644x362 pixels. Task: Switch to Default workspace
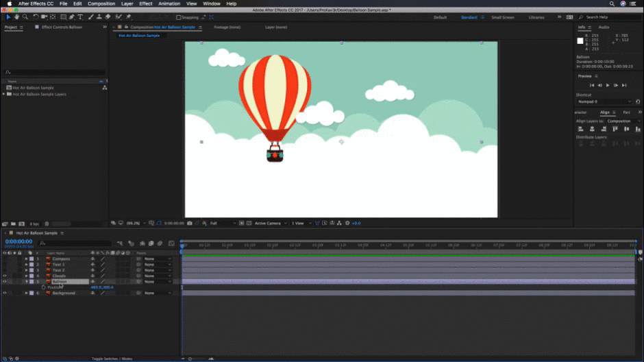(x=440, y=17)
